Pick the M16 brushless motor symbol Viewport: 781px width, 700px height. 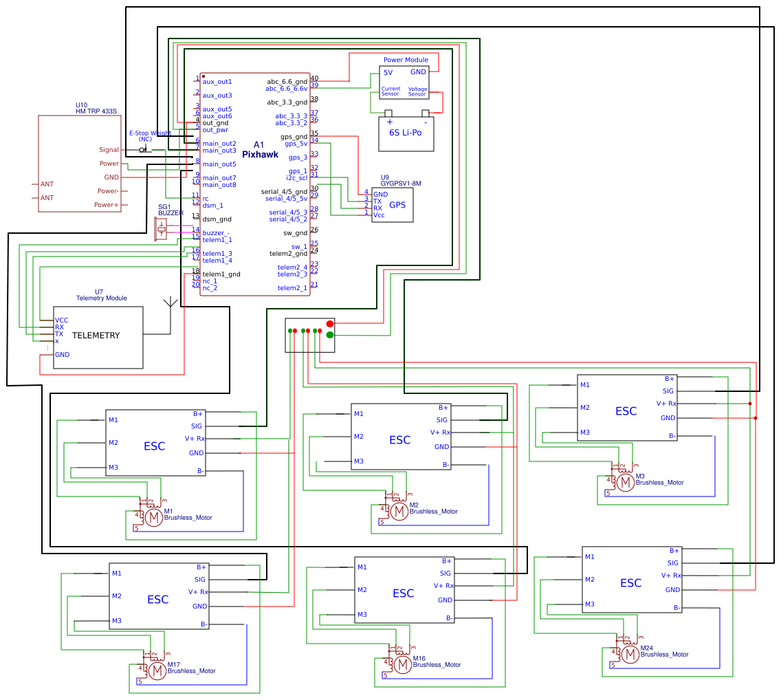402,665
